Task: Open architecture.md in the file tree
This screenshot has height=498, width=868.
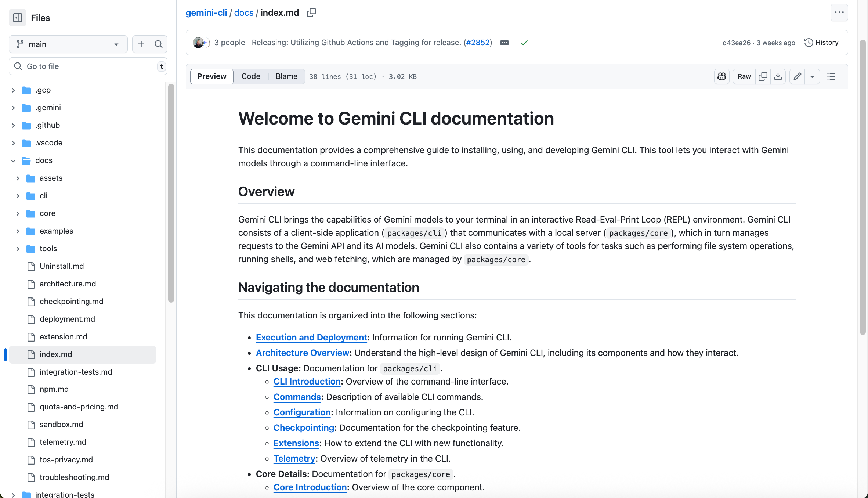Action: tap(68, 284)
